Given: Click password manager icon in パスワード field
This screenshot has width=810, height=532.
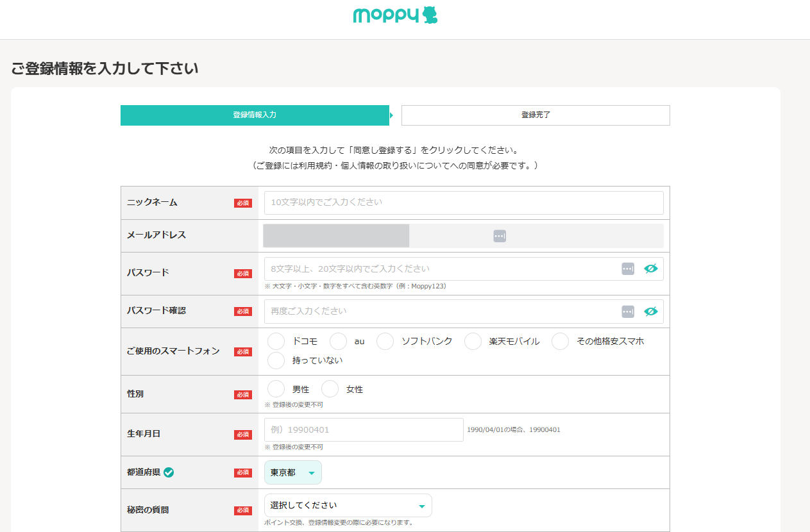Looking at the screenshot, I should [628, 269].
